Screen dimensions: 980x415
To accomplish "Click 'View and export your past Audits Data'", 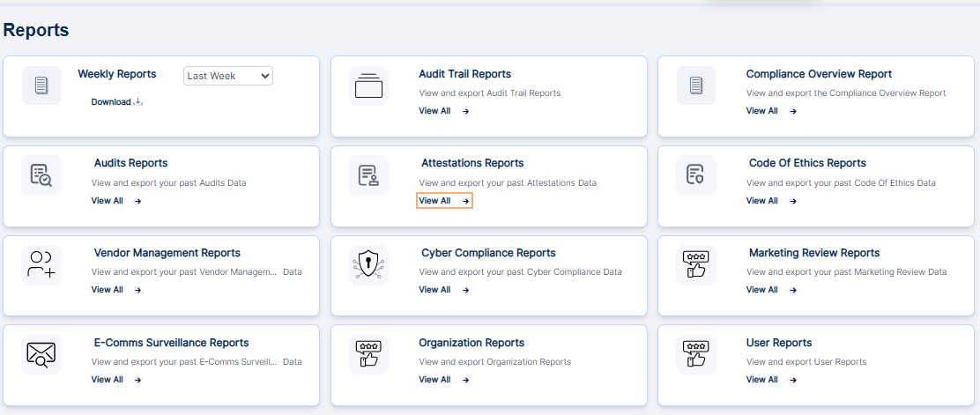I will 168,183.
